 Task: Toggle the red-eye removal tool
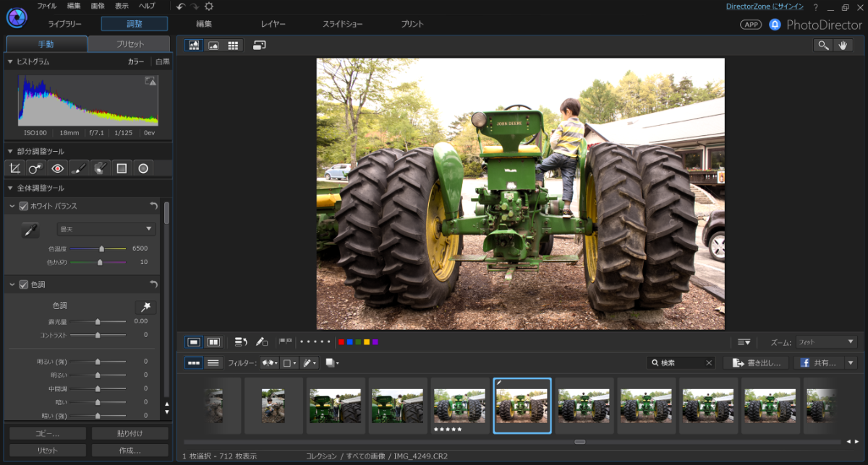(57, 168)
